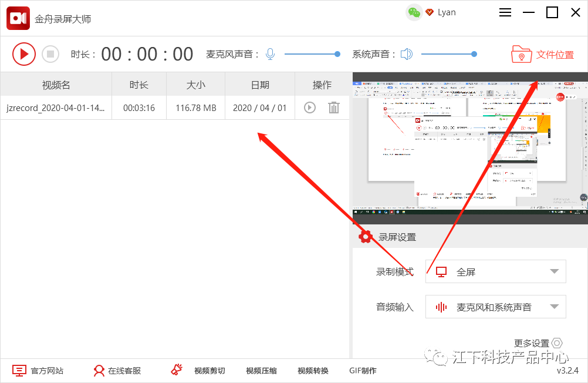This screenshot has width=588, height=383.
Task: Adjust the microphone volume slider
Action: pyautogui.click(x=312, y=54)
